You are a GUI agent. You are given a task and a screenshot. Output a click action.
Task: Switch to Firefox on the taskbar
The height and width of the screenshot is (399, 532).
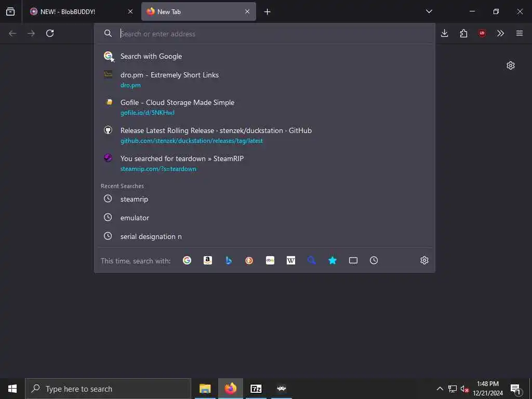[x=230, y=389]
